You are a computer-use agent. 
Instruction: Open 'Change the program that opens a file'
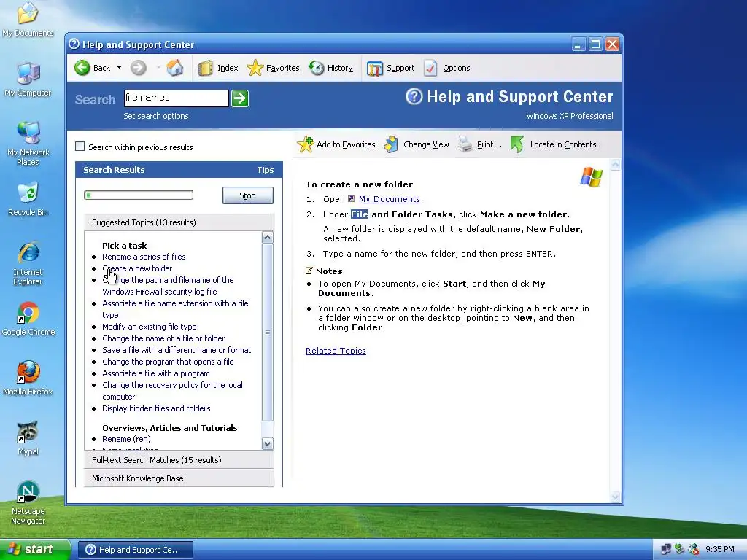point(168,362)
